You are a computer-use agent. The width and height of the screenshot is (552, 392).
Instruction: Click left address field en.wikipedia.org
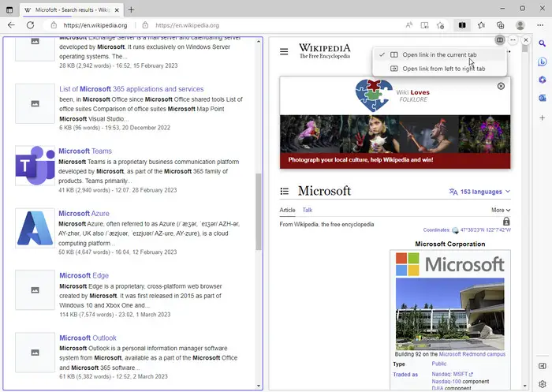95,25
